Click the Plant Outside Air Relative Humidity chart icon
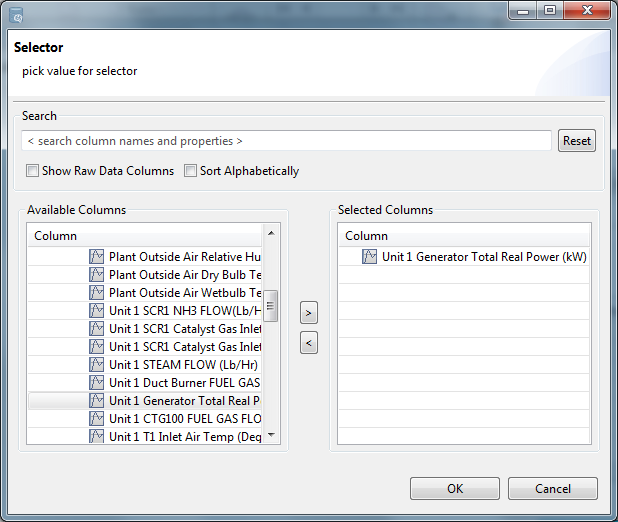Image resolution: width=618 pixels, height=522 pixels. click(97, 256)
